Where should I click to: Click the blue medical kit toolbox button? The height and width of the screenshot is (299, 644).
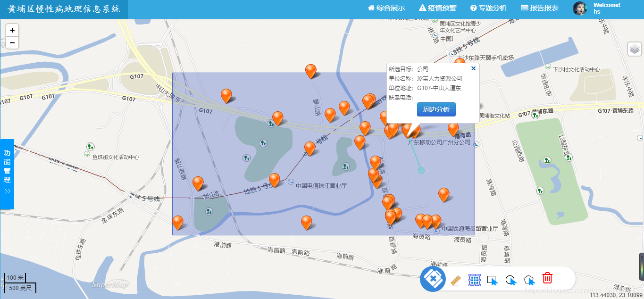click(x=433, y=279)
